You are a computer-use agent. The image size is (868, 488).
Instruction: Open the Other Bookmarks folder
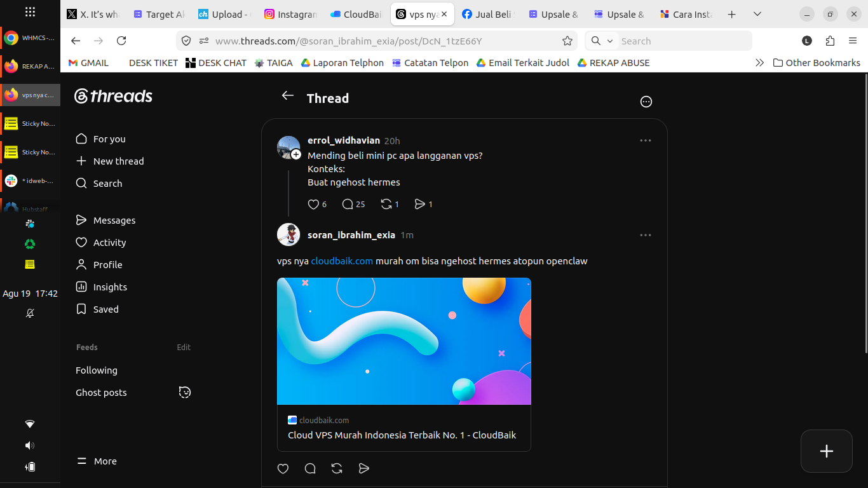817,63
